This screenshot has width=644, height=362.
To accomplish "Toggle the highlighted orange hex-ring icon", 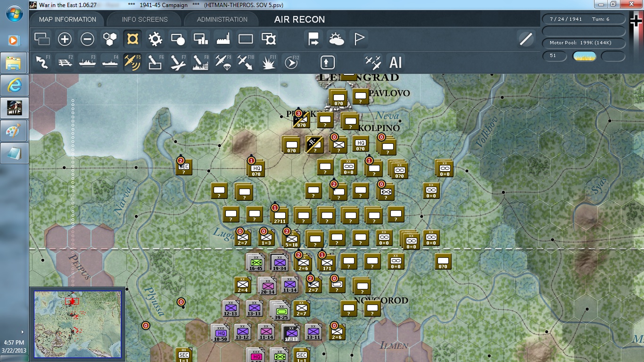I will tap(132, 39).
